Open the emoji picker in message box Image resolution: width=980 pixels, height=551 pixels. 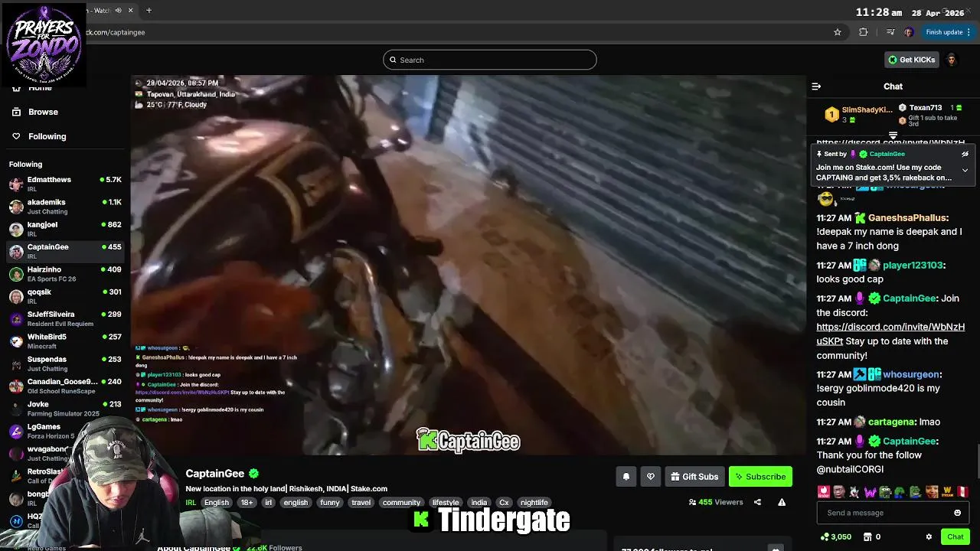point(957,513)
